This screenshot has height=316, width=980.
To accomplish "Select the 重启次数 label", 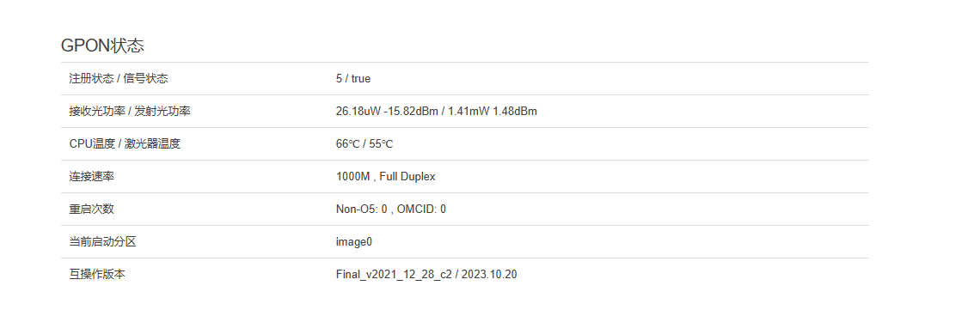I will point(91,209).
